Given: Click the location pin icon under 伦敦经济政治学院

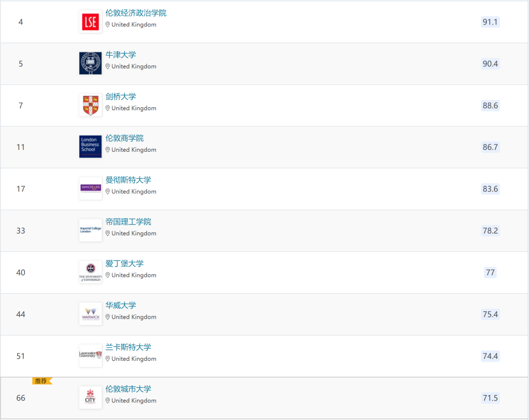Looking at the screenshot, I should coord(108,24).
